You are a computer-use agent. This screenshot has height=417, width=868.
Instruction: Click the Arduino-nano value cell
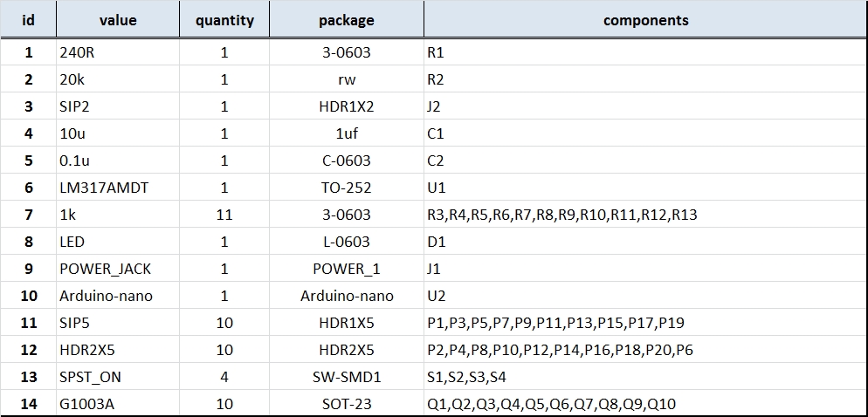pos(118,296)
